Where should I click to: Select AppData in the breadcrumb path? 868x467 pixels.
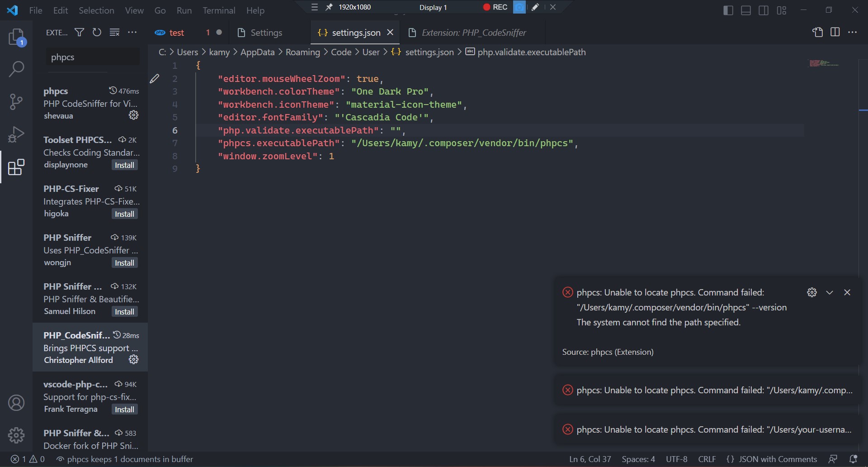coord(257,52)
